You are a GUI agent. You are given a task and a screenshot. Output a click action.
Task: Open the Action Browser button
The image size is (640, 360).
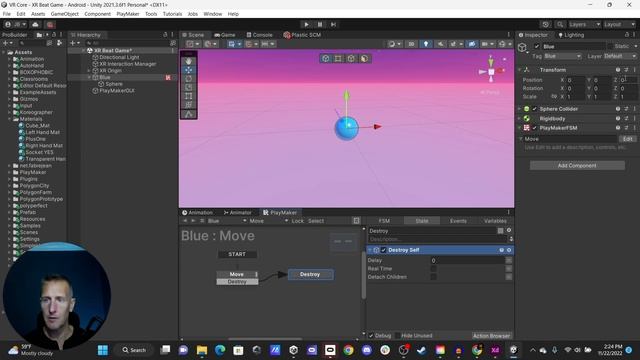(x=491, y=336)
